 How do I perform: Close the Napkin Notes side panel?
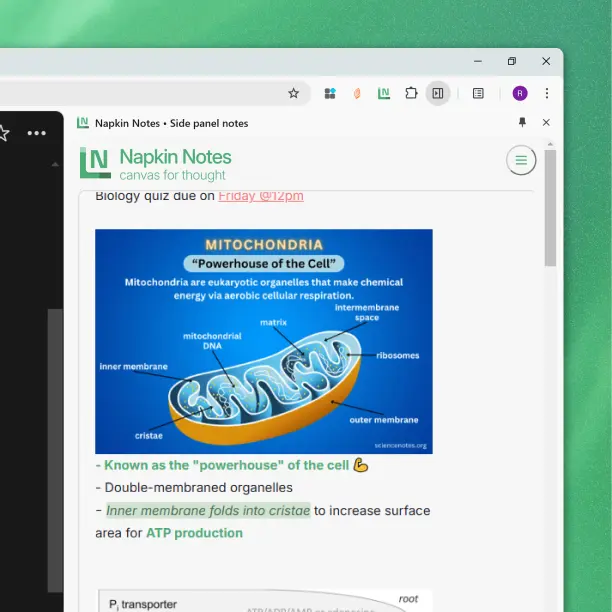[x=546, y=122]
